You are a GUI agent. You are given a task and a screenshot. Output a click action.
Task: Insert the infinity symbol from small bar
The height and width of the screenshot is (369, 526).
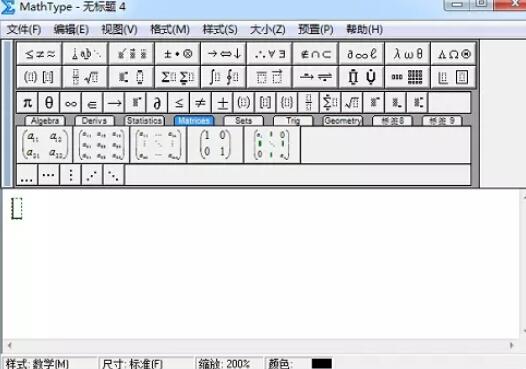point(71,103)
